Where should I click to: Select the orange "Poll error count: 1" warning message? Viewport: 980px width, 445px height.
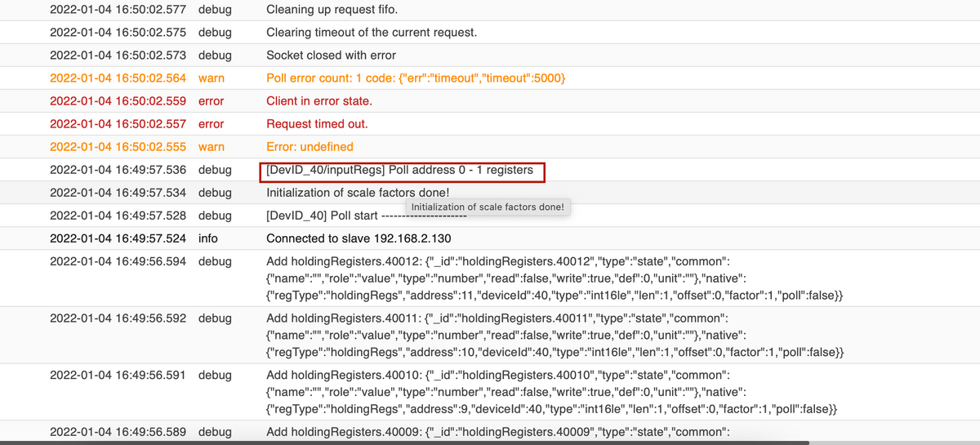tap(416, 78)
